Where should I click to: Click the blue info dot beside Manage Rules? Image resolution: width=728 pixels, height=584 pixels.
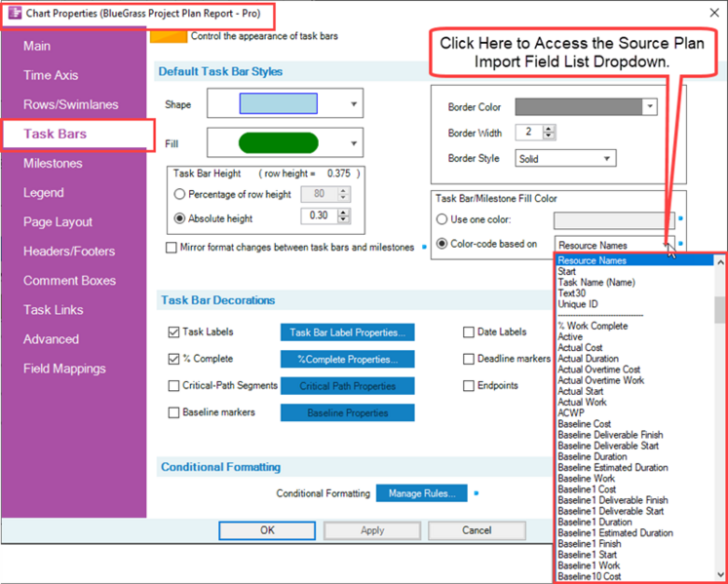pos(477,493)
